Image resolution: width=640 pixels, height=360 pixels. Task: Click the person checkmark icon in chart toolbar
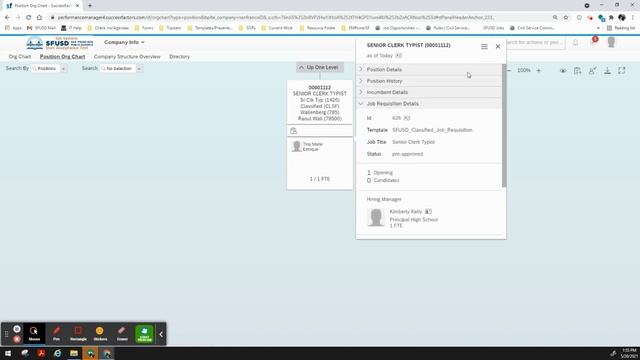click(592, 71)
